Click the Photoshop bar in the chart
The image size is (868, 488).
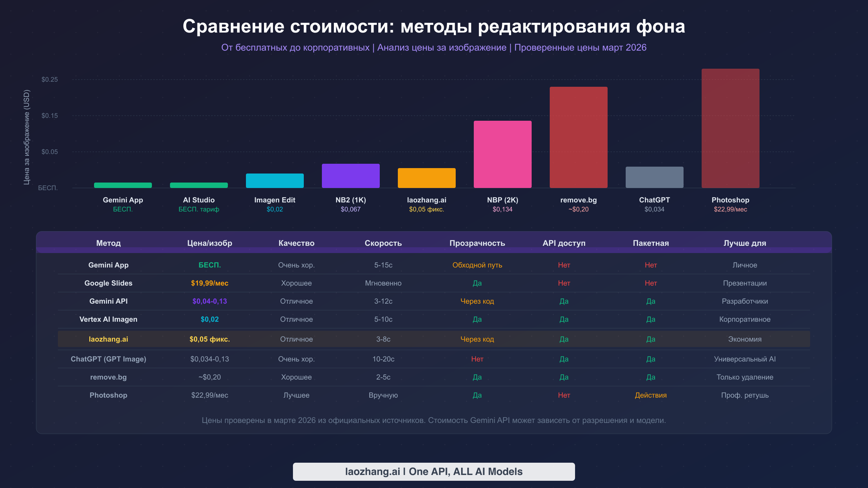(730, 128)
